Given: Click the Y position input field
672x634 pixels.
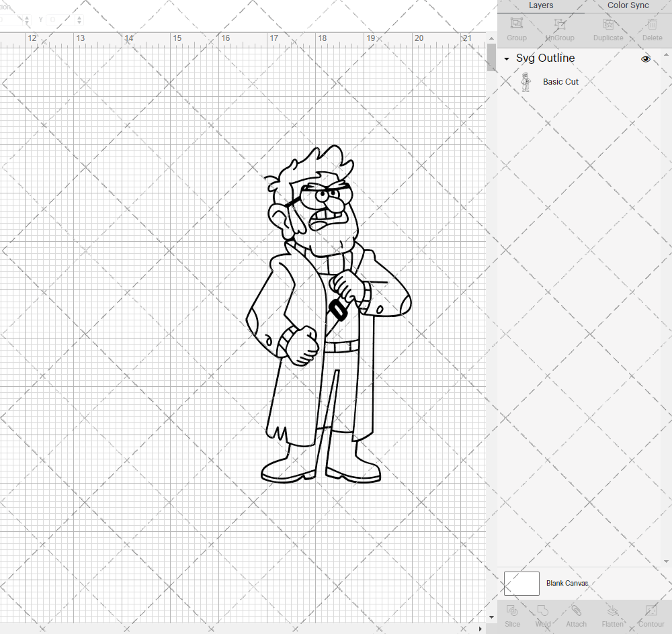Looking at the screenshot, I should (61, 19).
